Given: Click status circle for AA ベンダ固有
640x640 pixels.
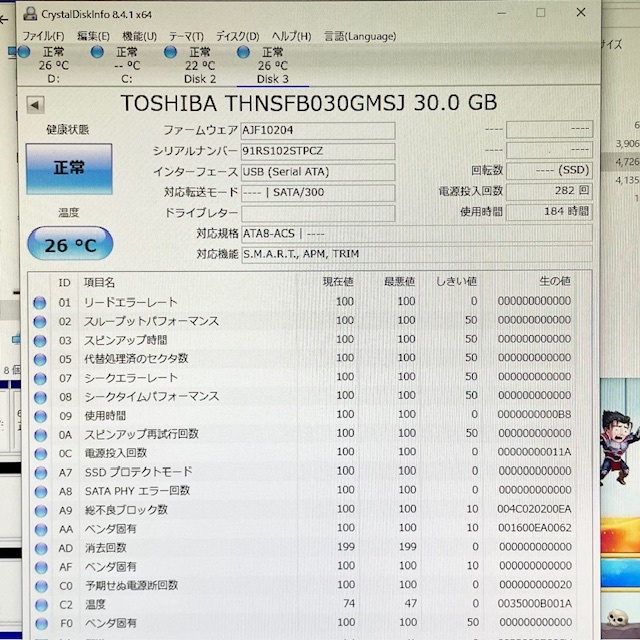Looking at the screenshot, I should point(41,530).
